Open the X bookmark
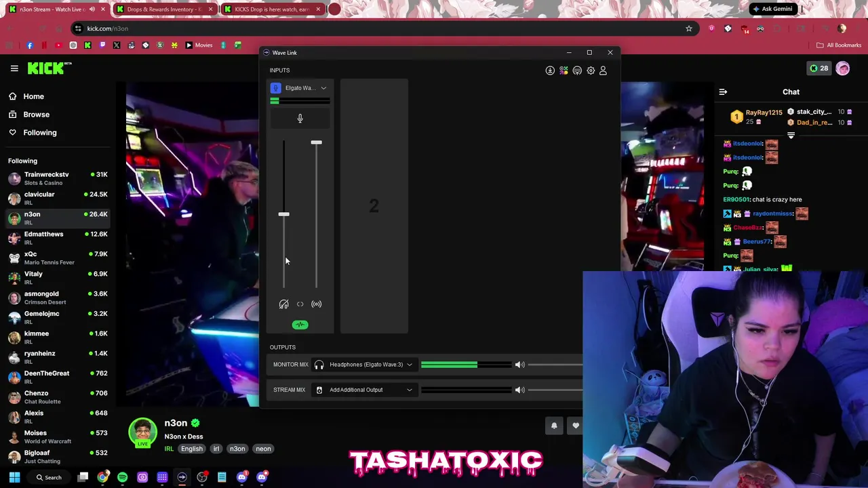This screenshot has width=868, height=488. 117,45
